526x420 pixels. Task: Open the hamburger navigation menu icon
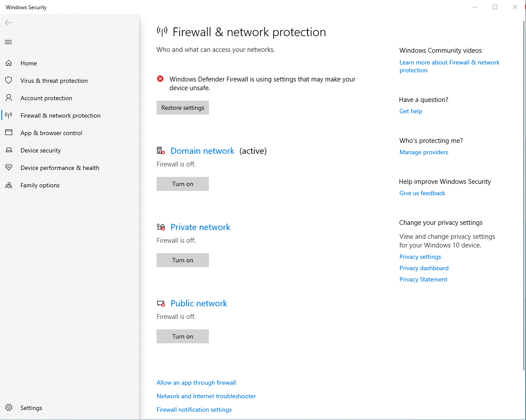click(x=8, y=42)
